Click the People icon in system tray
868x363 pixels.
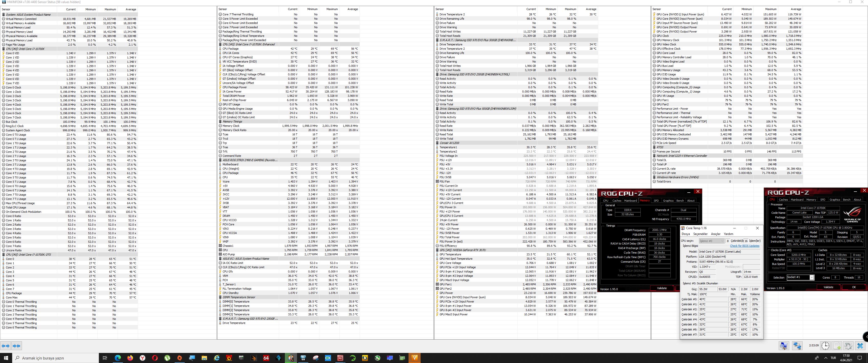coord(817,358)
